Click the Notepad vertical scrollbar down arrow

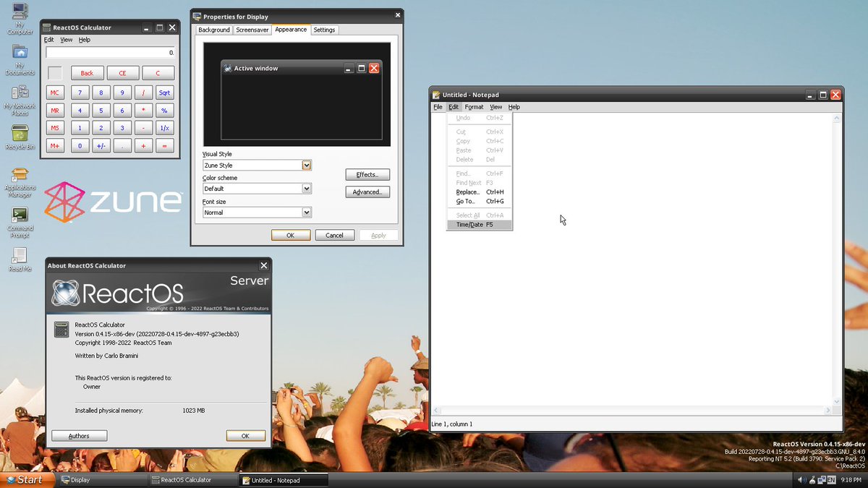tap(838, 401)
